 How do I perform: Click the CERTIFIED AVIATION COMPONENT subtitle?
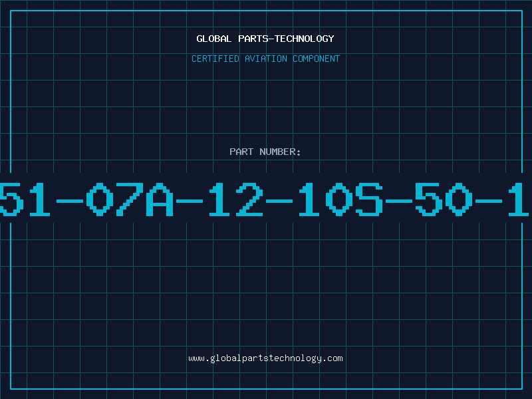pos(265,59)
